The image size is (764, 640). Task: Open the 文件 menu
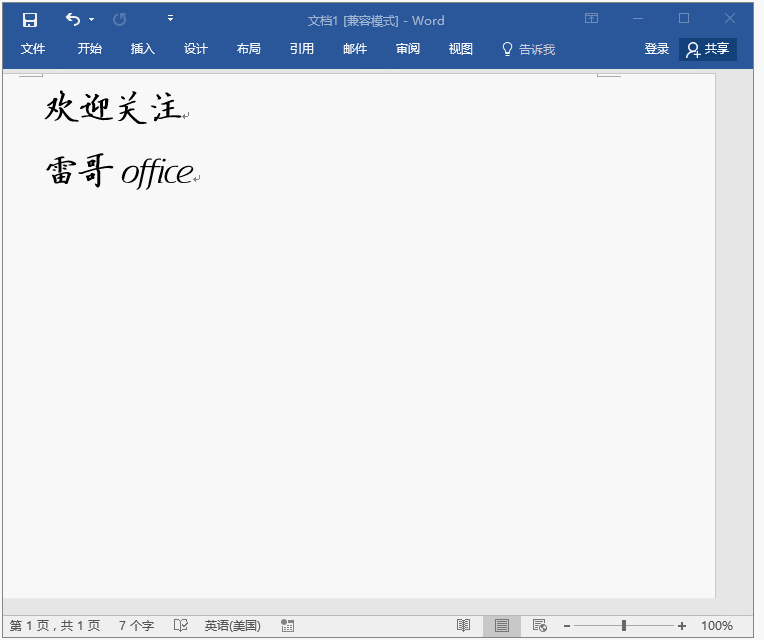point(33,49)
